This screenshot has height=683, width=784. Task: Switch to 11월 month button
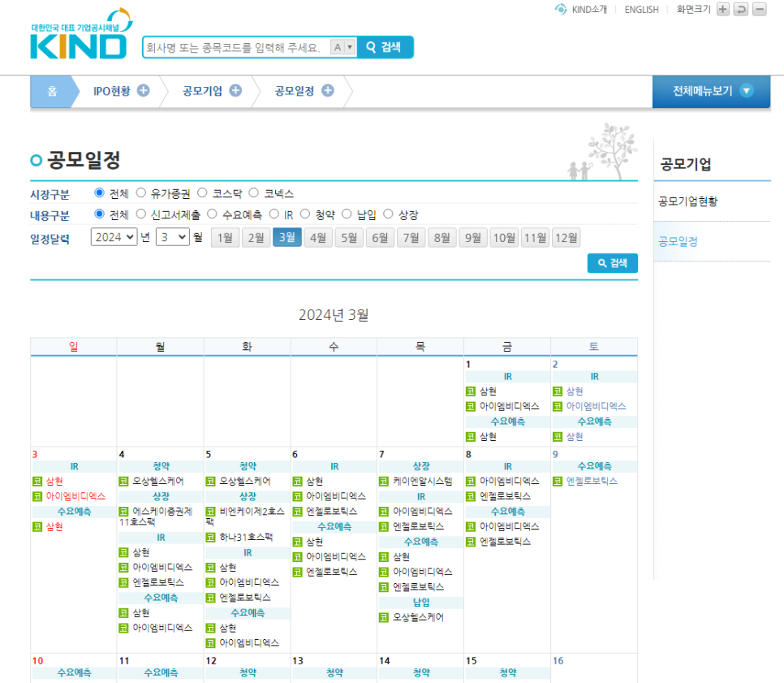click(535, 238)
